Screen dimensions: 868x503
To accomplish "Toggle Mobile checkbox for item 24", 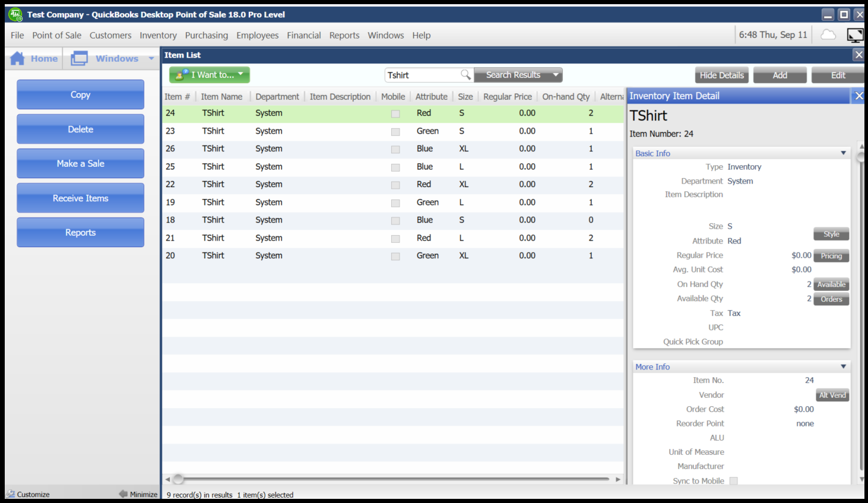I will tap(395, 113).
